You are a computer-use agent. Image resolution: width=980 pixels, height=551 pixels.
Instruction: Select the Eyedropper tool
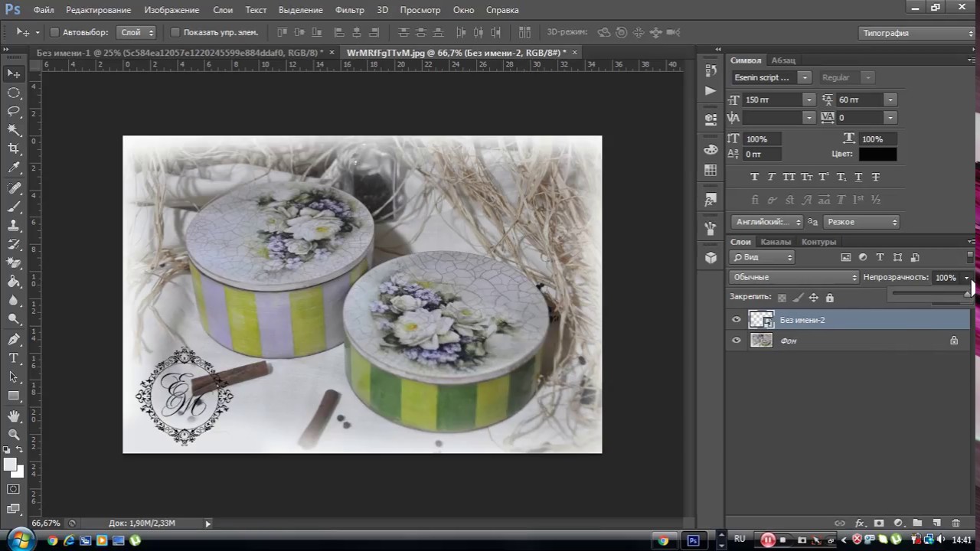[14, 168]
